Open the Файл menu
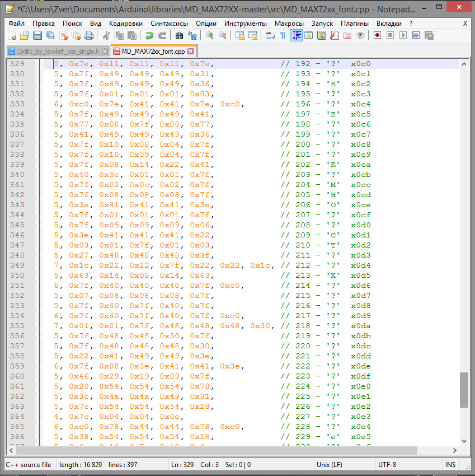The image size is (475, 476). tap(17, 24)
